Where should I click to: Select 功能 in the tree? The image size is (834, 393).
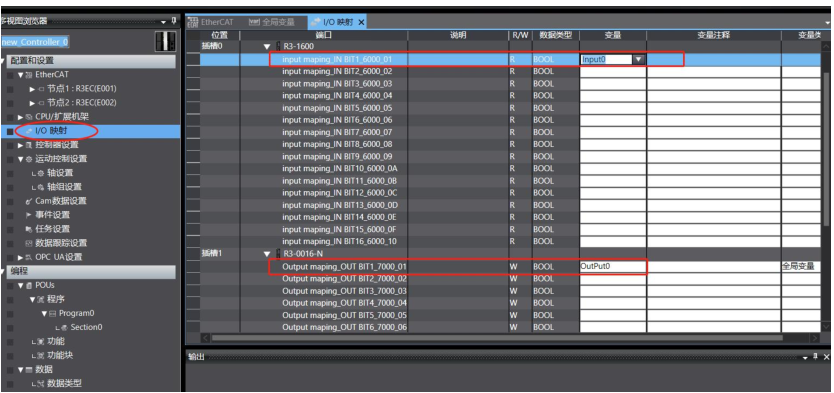coord(56,341)
